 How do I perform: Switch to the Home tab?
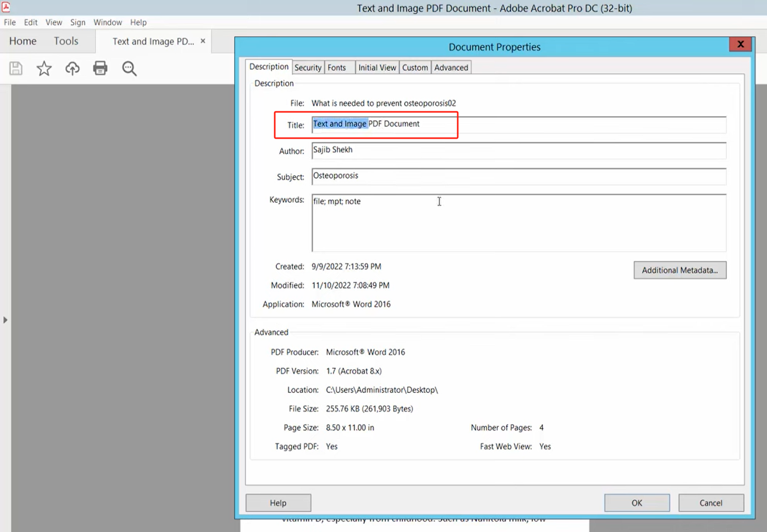coord(23,41)
